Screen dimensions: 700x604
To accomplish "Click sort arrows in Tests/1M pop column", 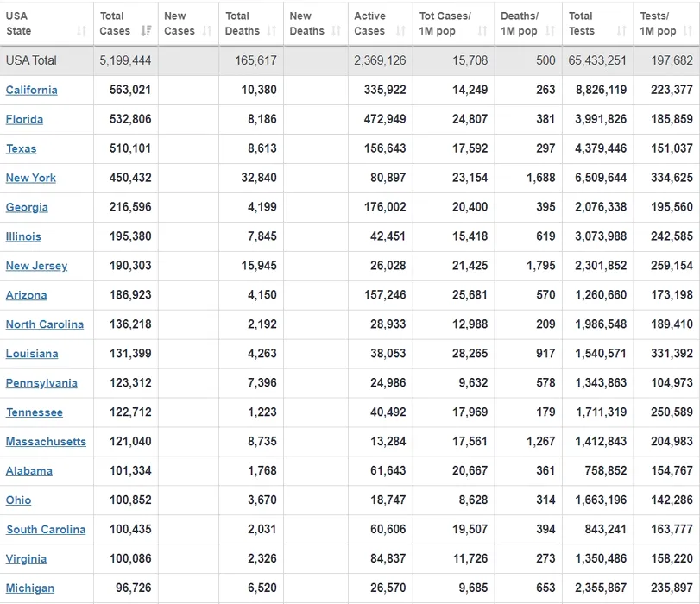I will (688, 31).
